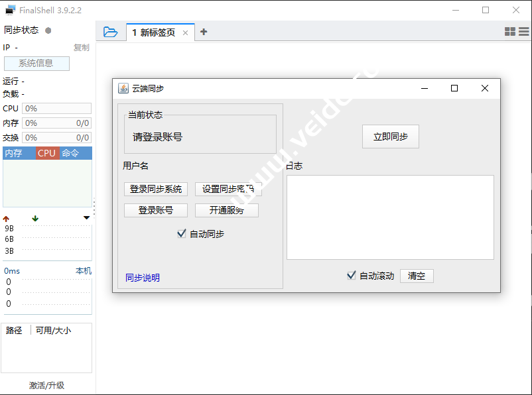
Task: Uncheck the 自动滚动 option
Action: [351, 275]
